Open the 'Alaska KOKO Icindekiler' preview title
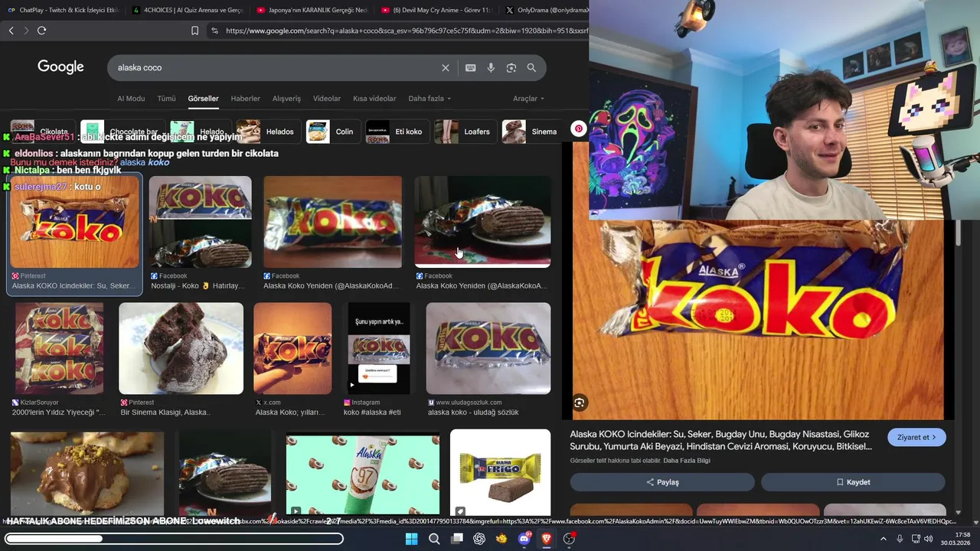The image size is (980, 551). point(721,440)
